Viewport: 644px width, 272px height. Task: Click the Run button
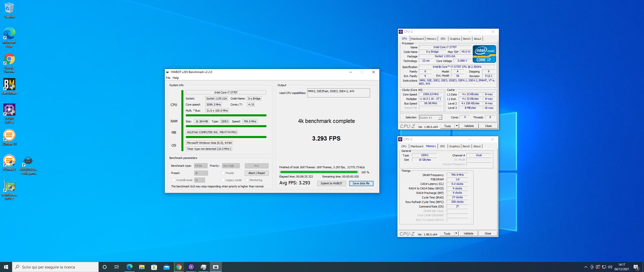pyautogui.click(x=256, y=166)
